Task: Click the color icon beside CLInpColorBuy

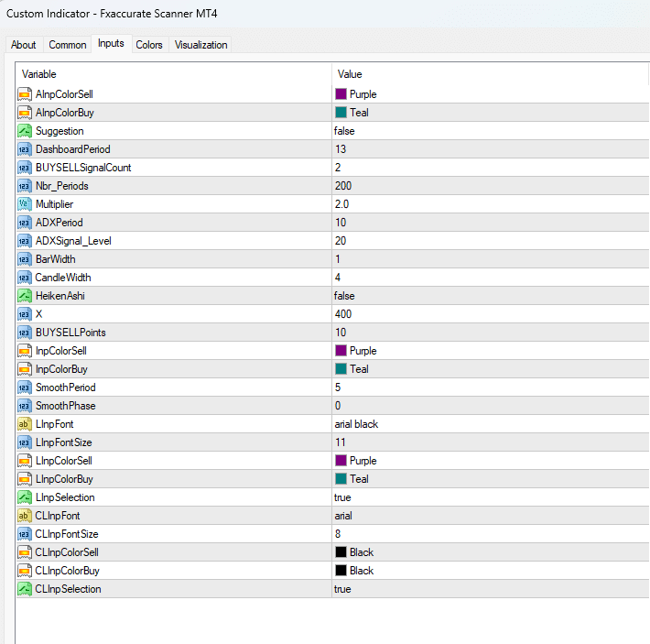Action: click(x=25, y=571)
